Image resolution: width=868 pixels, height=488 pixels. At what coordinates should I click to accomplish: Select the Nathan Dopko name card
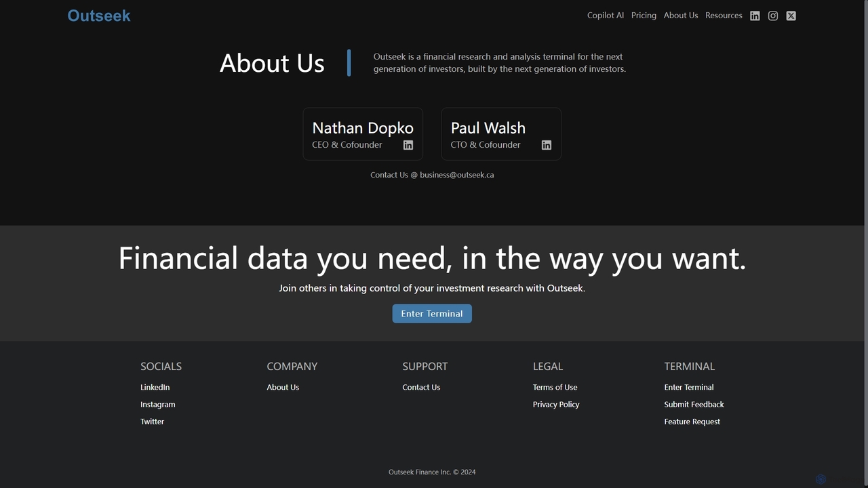363,134
